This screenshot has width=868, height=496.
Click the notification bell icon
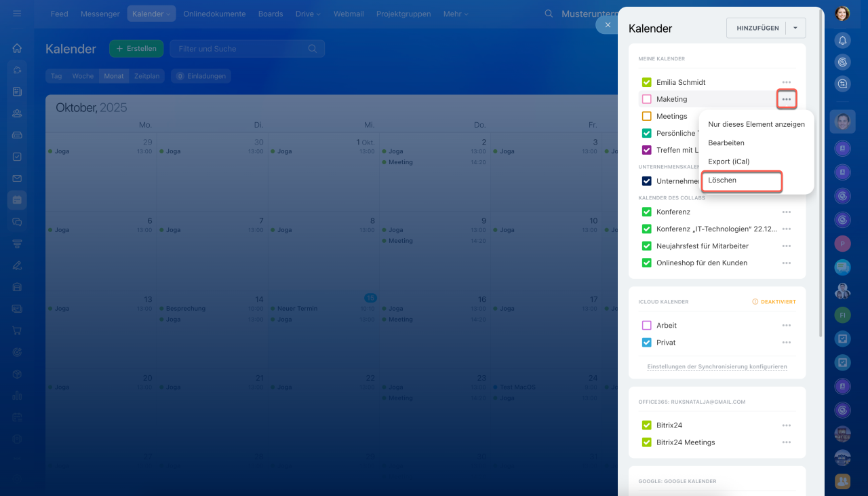coord(842,41)
